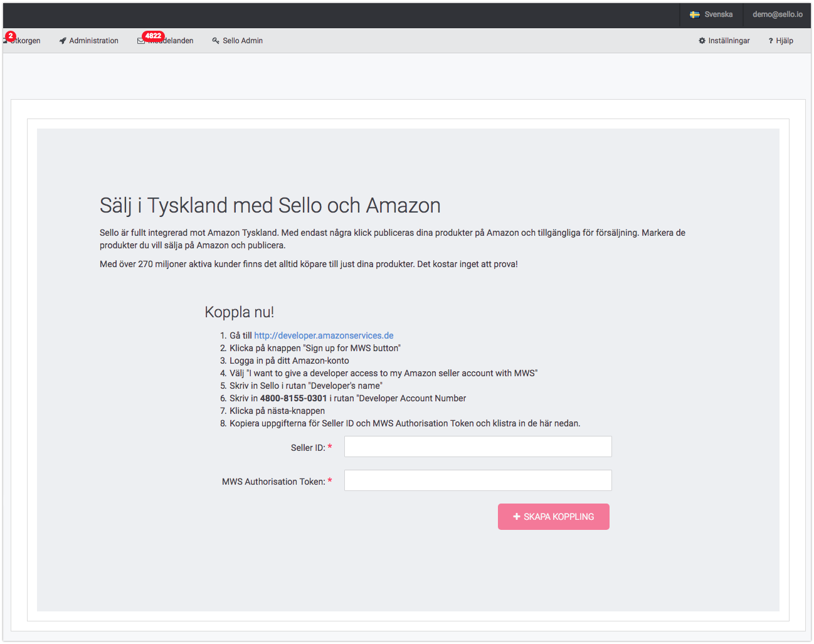Click the "Koppla nu!" heading
Viewport: 814px width, 644px height.
click(x=240, y=312)
